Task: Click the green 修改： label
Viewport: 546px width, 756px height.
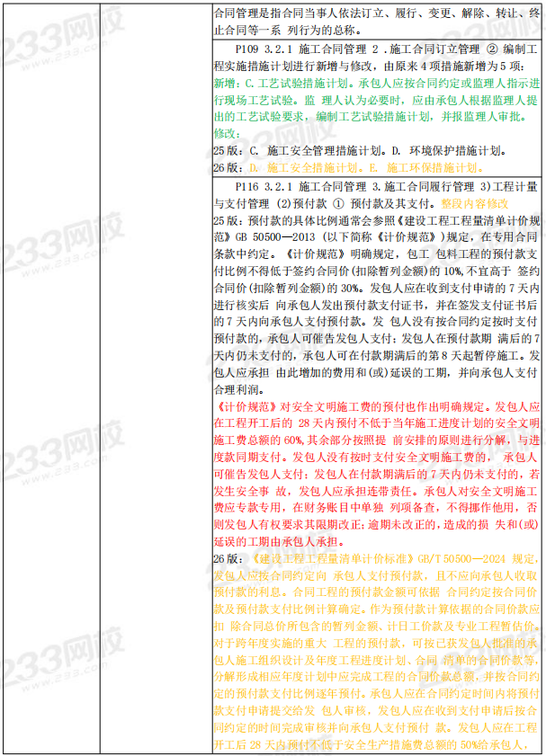Action: (x=228, y=133)
